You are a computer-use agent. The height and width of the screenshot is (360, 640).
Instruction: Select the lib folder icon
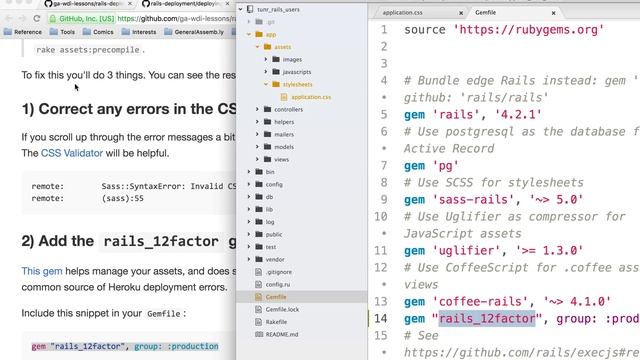[x=259, y=209]
